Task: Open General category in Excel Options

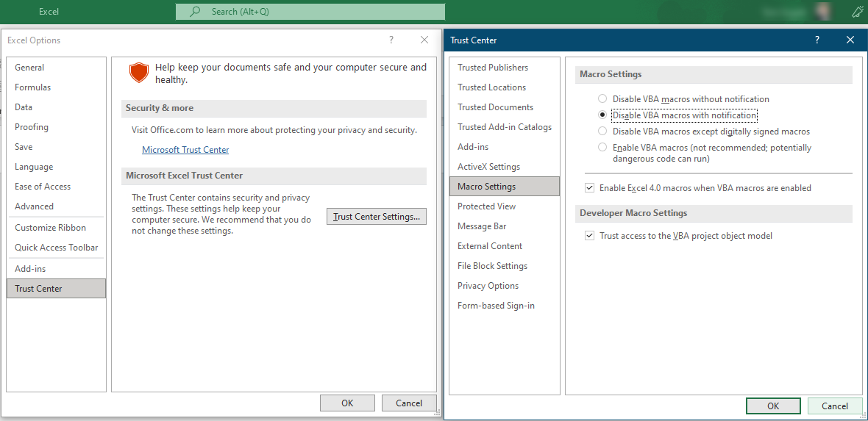Action: click(x=56, y=68)
